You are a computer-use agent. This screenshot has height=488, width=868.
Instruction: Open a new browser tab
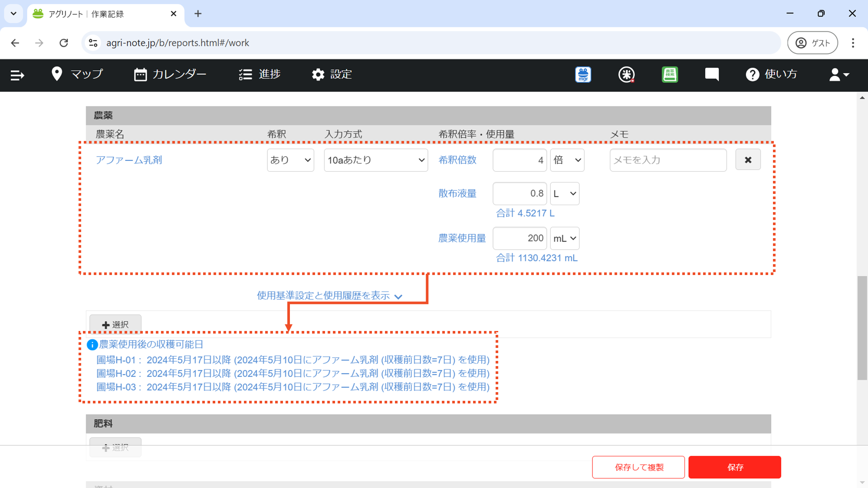[198, 14]
